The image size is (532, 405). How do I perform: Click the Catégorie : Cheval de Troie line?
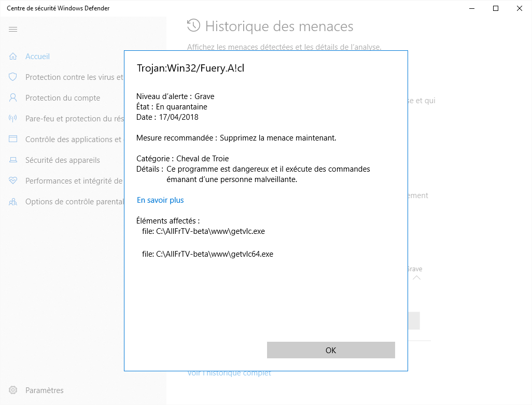coord(183,158)
